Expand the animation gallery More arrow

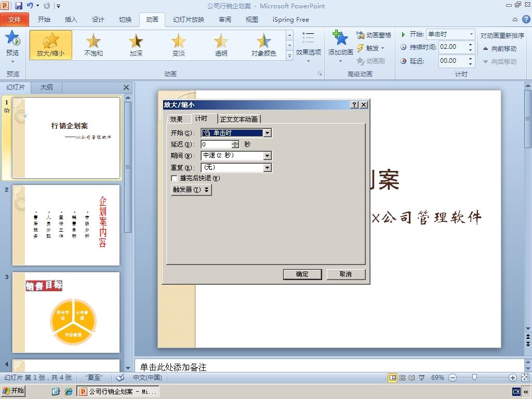[x=290, y=56]
